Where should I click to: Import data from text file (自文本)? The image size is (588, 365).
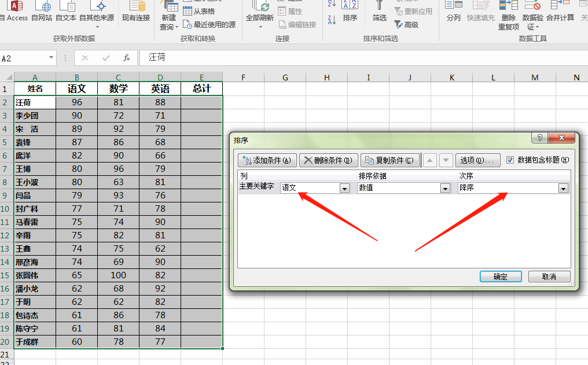66,11
